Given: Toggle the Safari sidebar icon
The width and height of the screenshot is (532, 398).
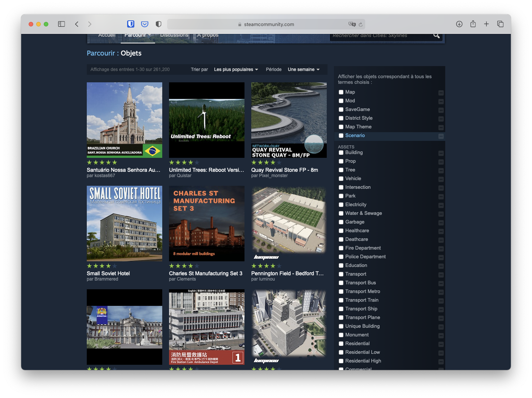Looking at the screenshot, I should [x=62, y=24].
